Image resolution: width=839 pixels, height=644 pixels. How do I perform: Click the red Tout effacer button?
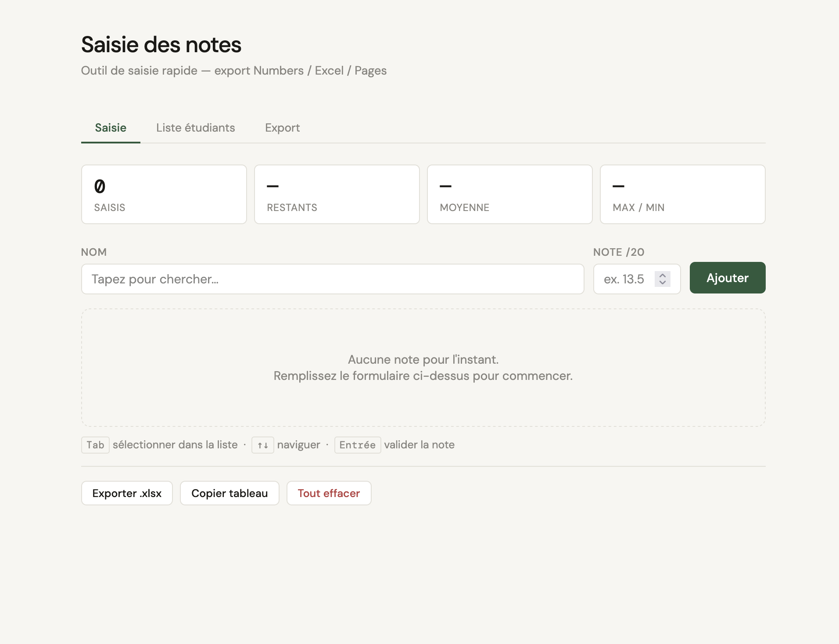pyautogui.click(x=329, y=493)
